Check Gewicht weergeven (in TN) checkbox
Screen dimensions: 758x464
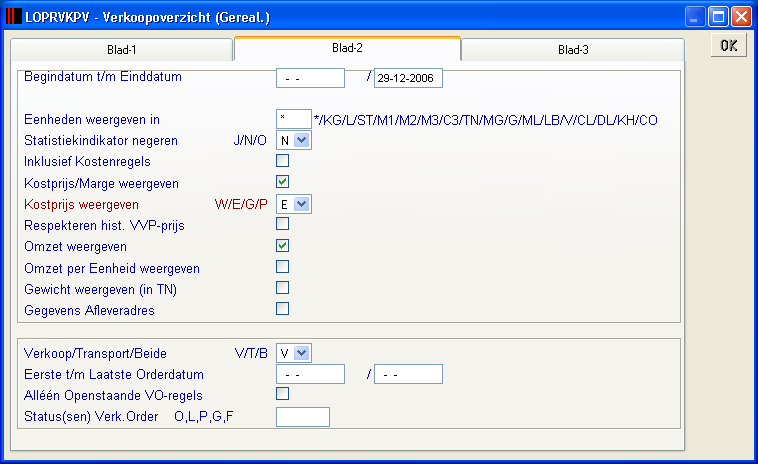tap(282, 288)
